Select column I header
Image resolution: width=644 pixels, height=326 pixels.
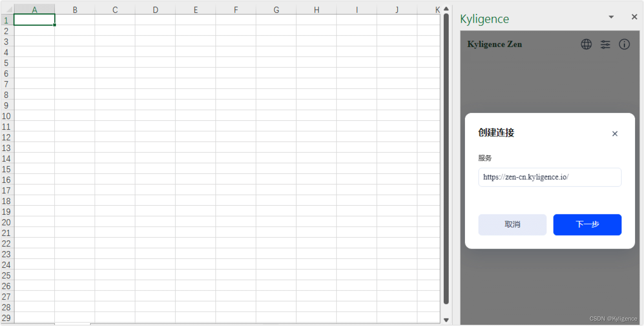click(357, 9)
